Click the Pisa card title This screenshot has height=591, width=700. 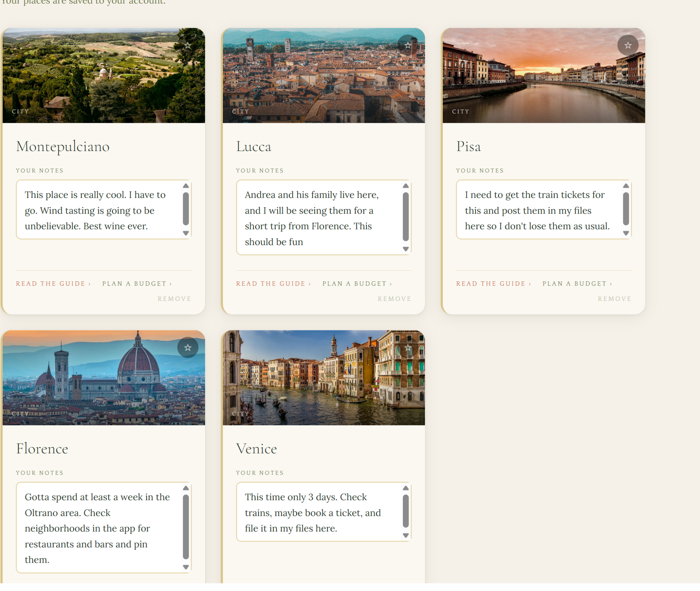pyautogui.click(x=468, y=147)
